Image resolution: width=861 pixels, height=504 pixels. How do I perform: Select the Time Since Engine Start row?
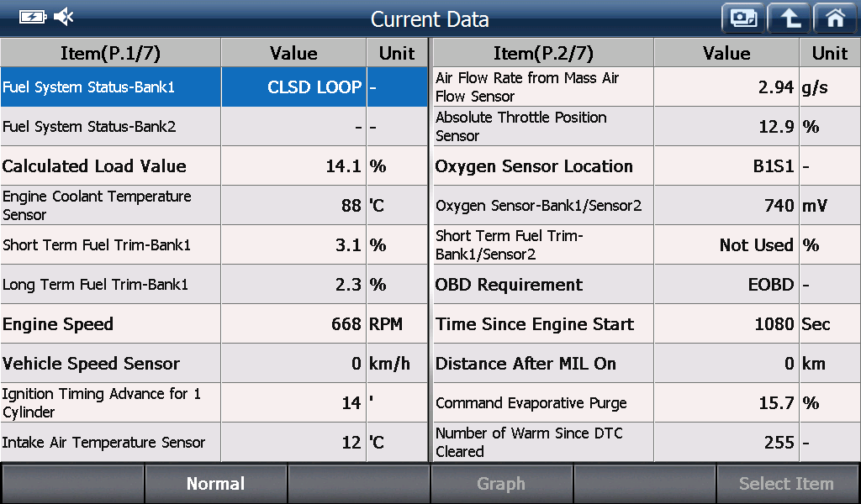pos(647,324)
